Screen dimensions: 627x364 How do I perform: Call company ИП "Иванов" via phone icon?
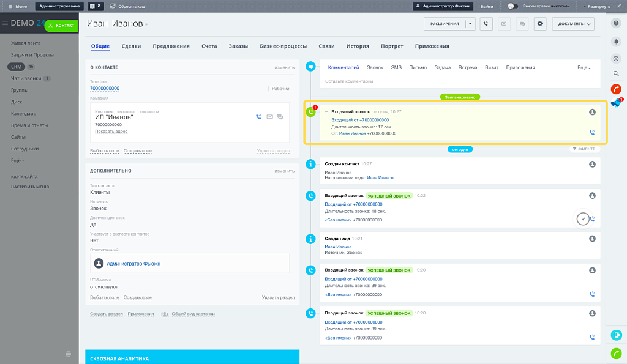(x=259, y=116)
